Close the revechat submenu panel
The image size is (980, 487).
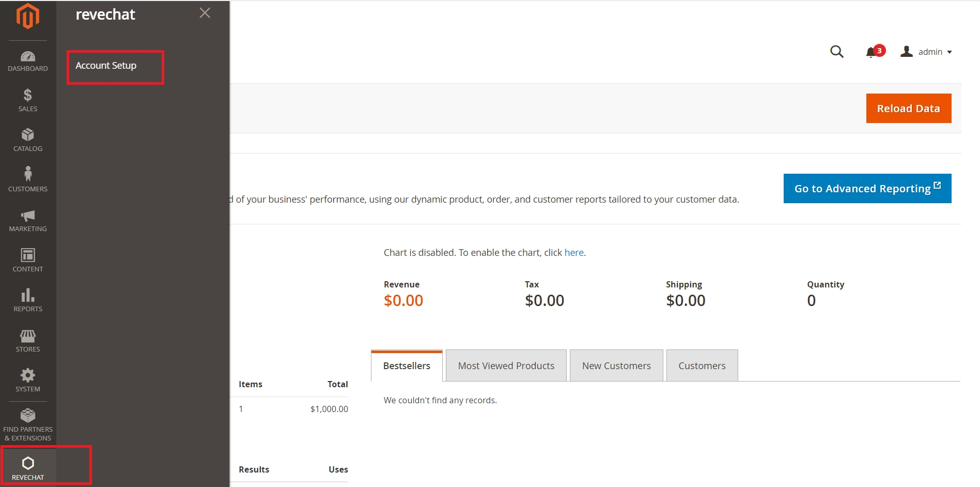coord(205,13)
